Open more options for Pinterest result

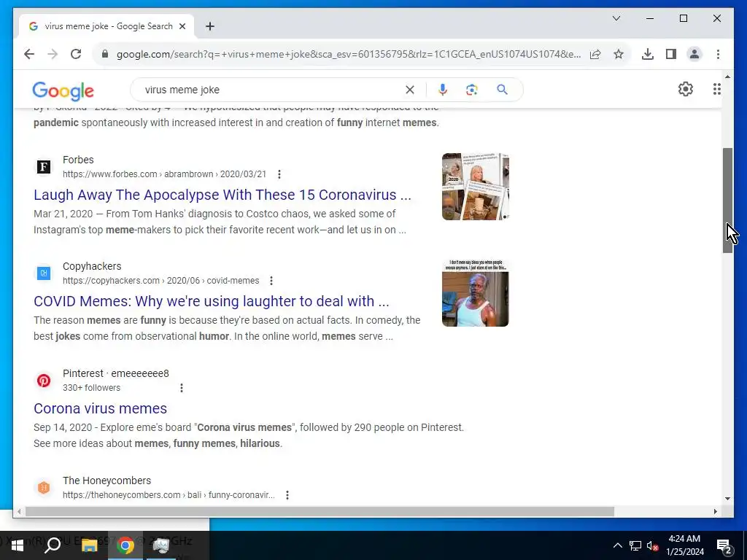coord(182,388)
